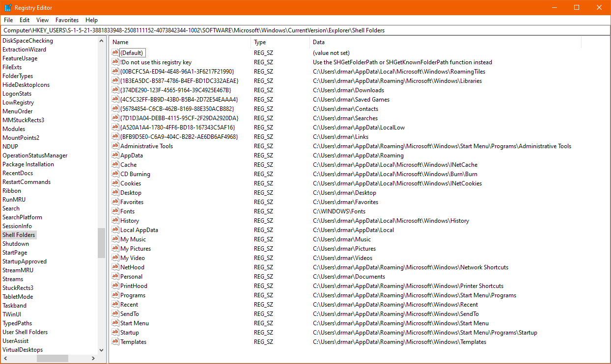The height and width of the screenshot is (364, 611).
Task: Click the string icon beside Fonts
Action: pos(115,211)
